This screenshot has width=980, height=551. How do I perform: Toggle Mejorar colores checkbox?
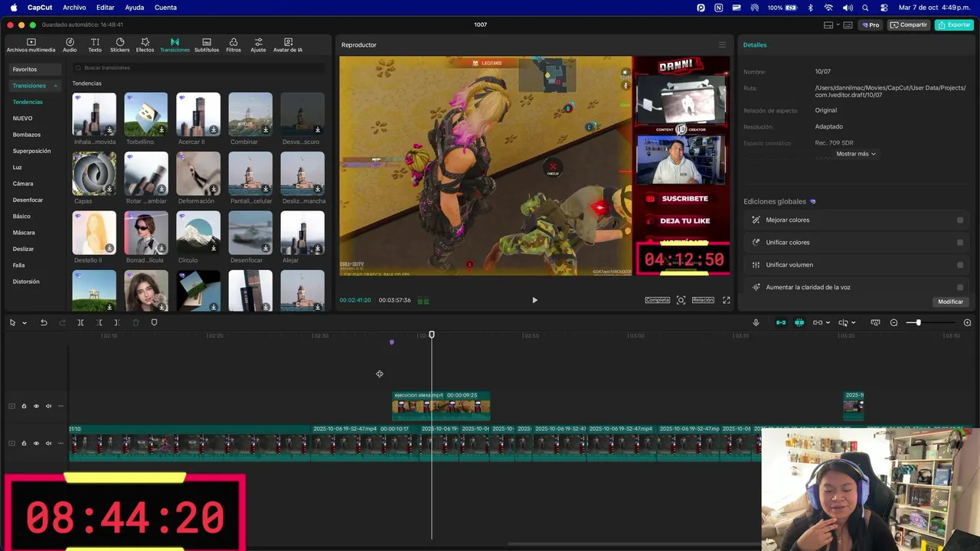click(960, 220)
